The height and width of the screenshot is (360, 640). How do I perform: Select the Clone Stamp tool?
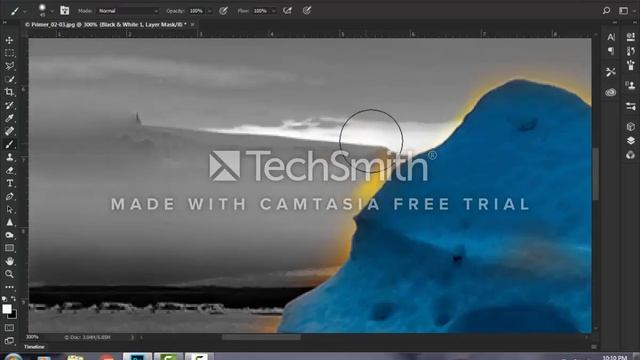point(9,157)
